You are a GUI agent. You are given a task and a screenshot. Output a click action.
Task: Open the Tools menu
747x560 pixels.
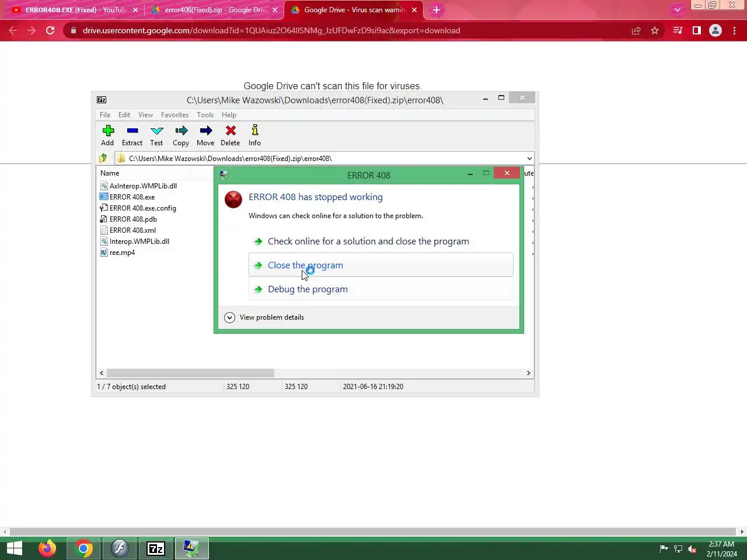pyautogui.click(x=205, y=115)
